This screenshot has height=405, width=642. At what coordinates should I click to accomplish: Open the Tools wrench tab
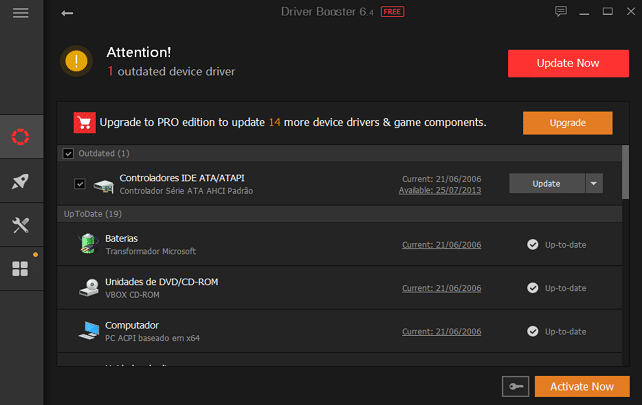pos(20,225)
